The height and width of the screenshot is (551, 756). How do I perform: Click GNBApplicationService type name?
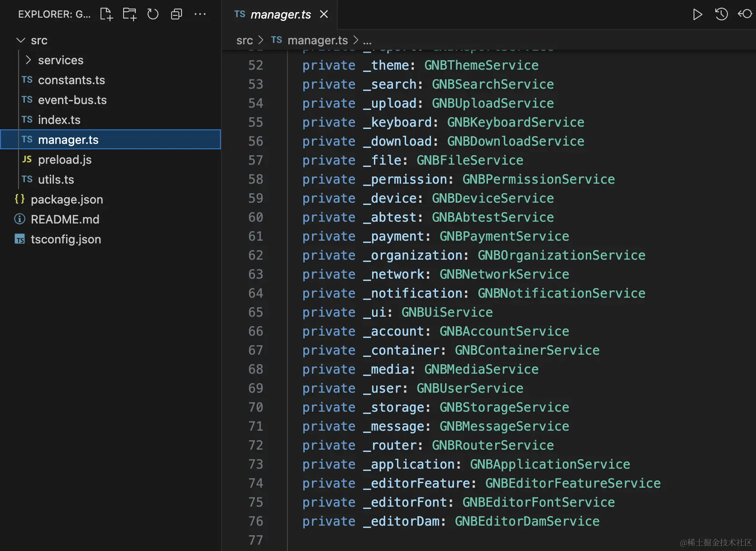(550, 464)
